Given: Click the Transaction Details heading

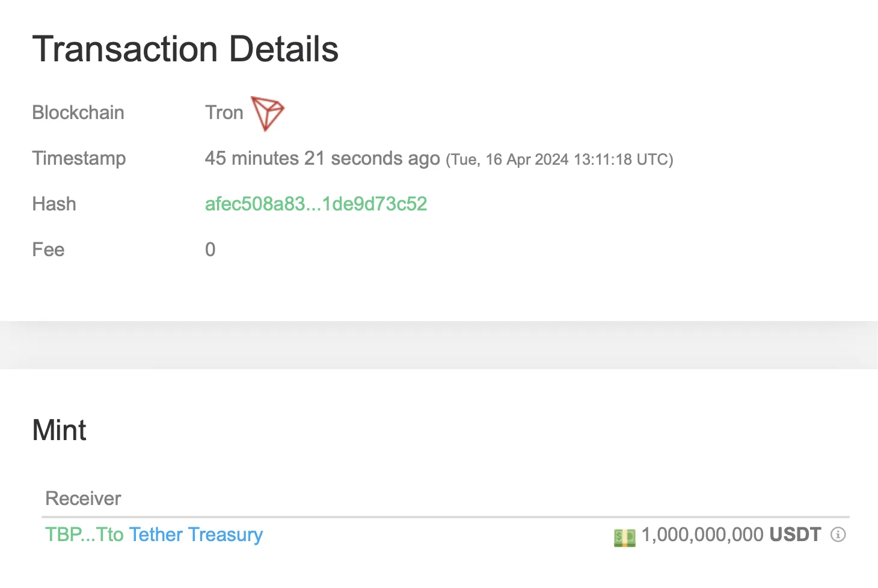Looking at the screenshot, I should coord(185,49).
